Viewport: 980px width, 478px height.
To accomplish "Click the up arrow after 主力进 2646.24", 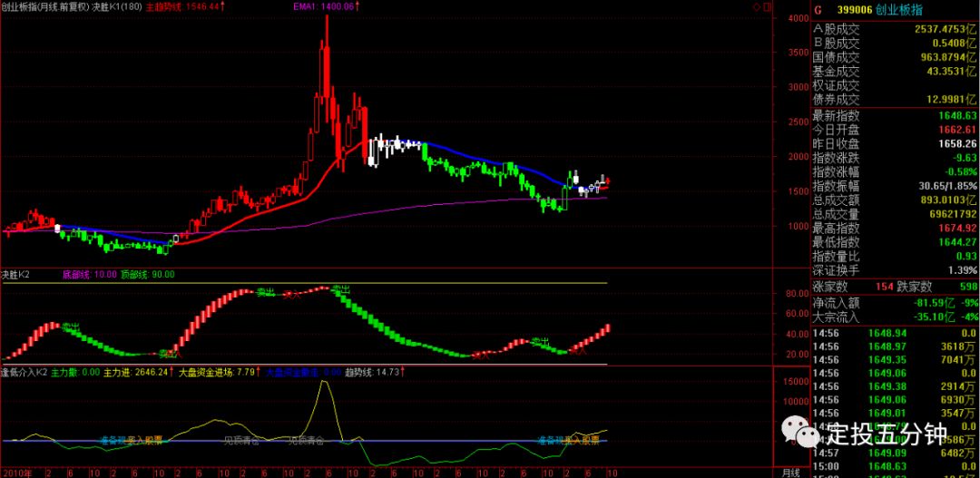I will coord(171,372).
